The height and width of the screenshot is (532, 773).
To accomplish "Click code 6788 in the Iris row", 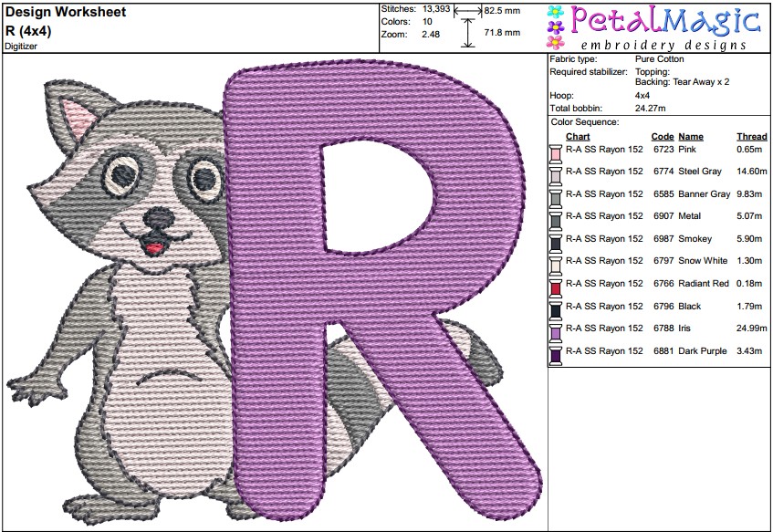I will point(663,329).
